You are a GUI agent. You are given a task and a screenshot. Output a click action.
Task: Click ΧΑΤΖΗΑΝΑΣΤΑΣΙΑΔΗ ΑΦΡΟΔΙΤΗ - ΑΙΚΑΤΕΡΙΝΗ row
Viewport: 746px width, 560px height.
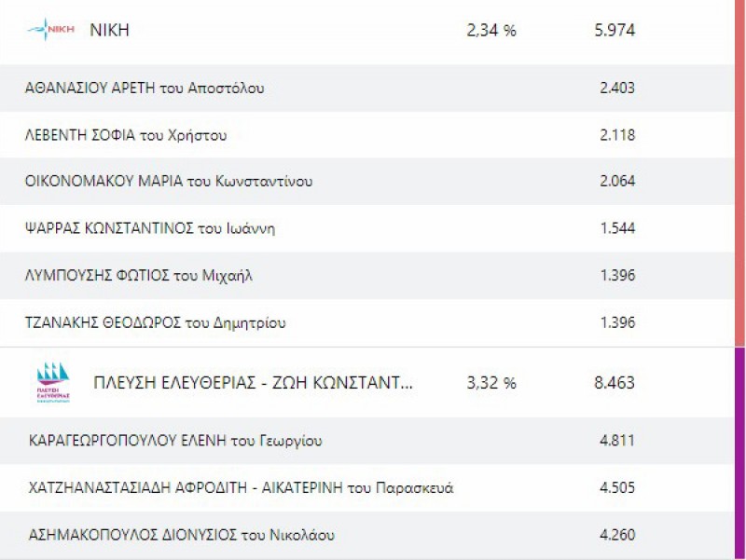241,488
